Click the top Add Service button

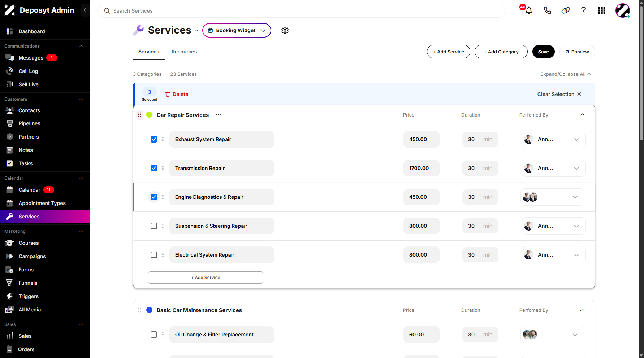[449, 52]
